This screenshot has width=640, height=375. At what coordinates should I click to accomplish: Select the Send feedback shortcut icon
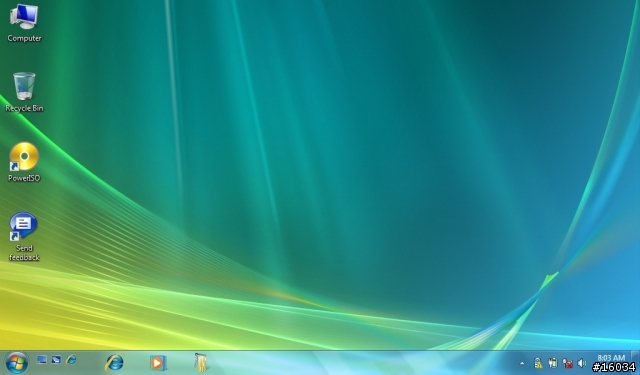point(24,237)
